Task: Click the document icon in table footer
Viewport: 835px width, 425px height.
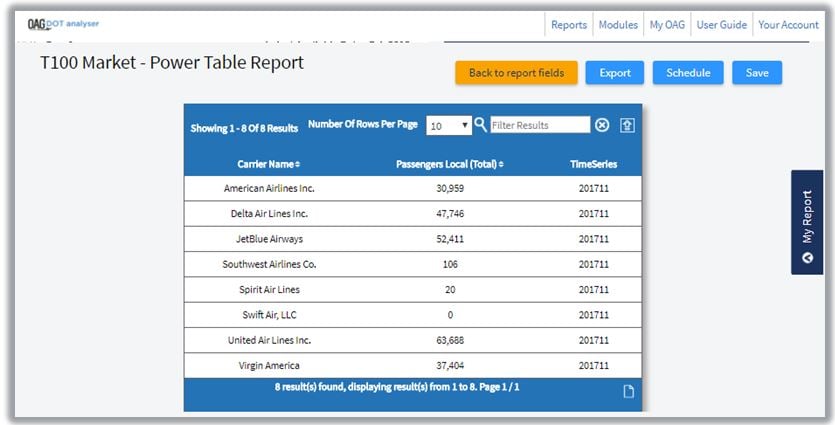Action: [629, 391]
